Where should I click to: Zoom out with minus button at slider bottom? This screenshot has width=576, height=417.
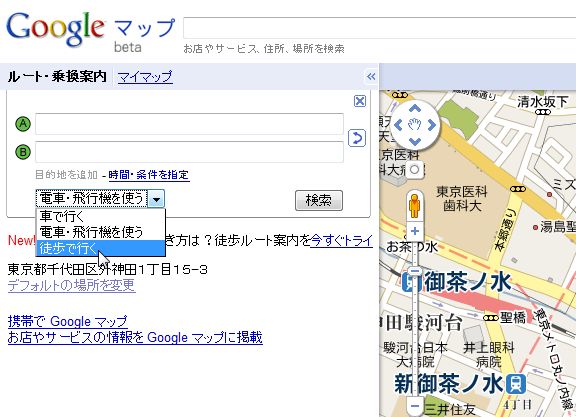tap(415, 406)
